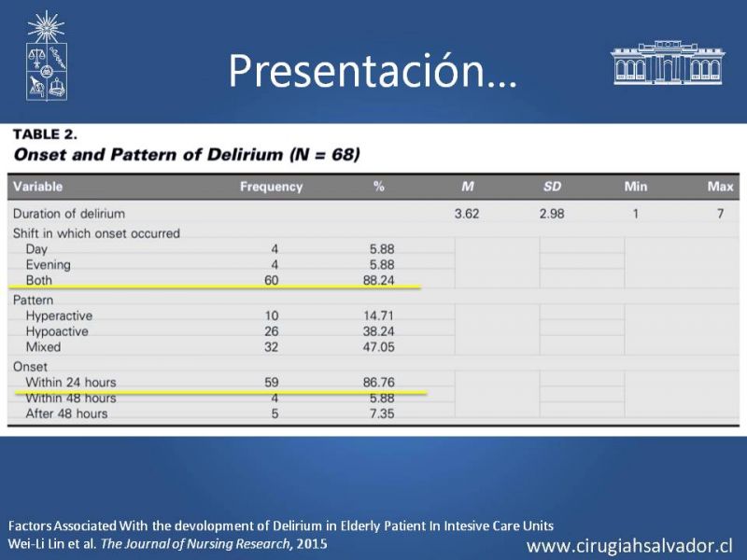747x560 pixels.
Task: Click the 'Variable' column header
Action: coord(37,186)
